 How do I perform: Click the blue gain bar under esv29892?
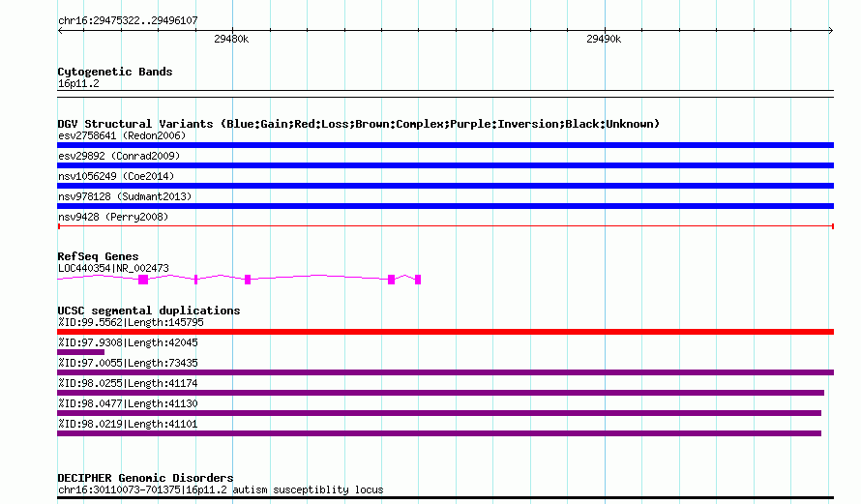coord(445,165)
